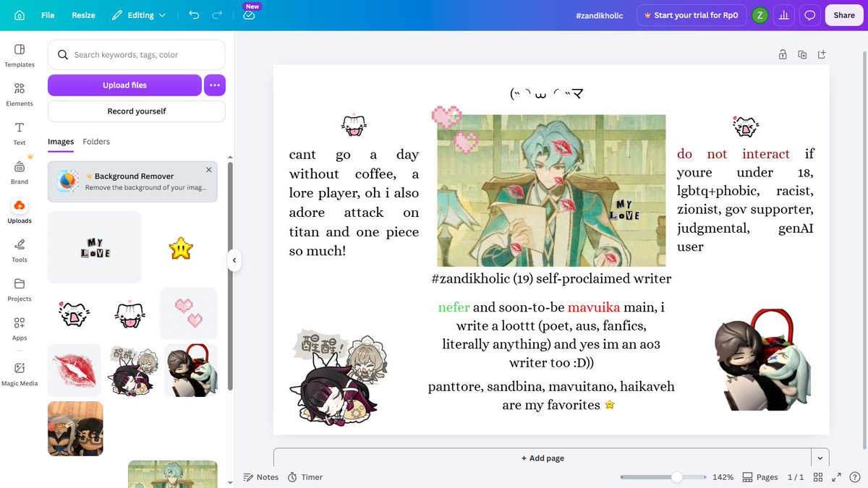Screen dimensions: 868x488
Task: Open the upload more options button
Action: pyautogui.click(x=215, y=85)
